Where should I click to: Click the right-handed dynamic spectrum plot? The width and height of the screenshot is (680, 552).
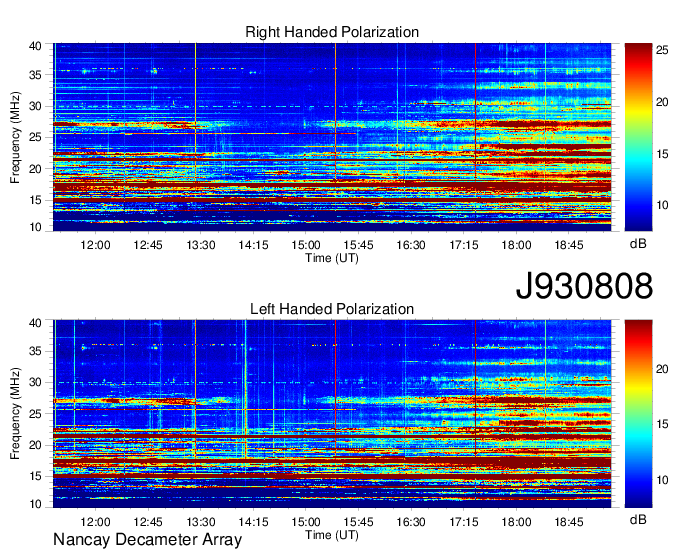[332, 137]
